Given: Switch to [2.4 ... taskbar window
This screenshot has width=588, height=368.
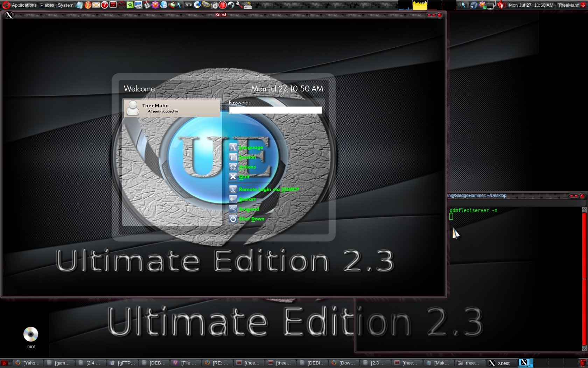Looking at the screenshot, I should [x=91, y=363].
